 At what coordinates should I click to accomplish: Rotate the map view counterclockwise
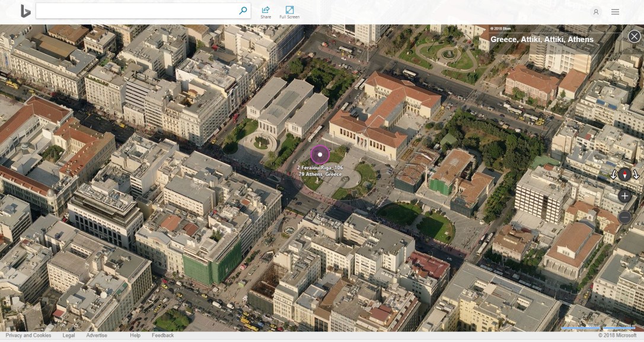click(x=614, y=175)
